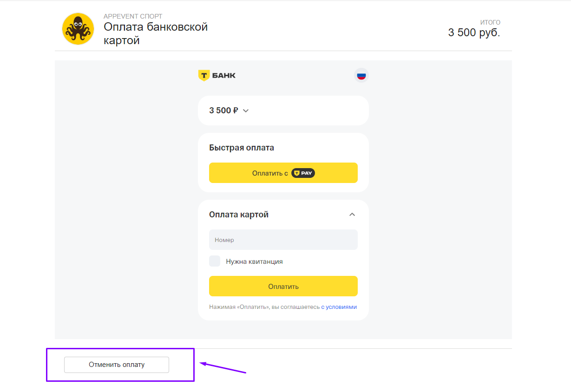Click the ИТОГО label in header

click(490, 22)
